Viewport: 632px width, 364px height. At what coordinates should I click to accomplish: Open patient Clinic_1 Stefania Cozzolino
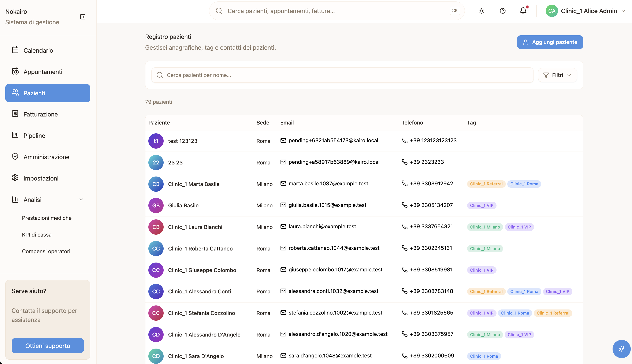(201, 313)
